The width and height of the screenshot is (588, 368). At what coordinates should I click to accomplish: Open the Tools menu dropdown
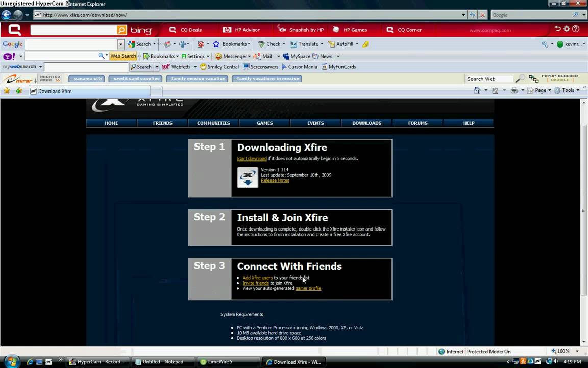point(567,90)
